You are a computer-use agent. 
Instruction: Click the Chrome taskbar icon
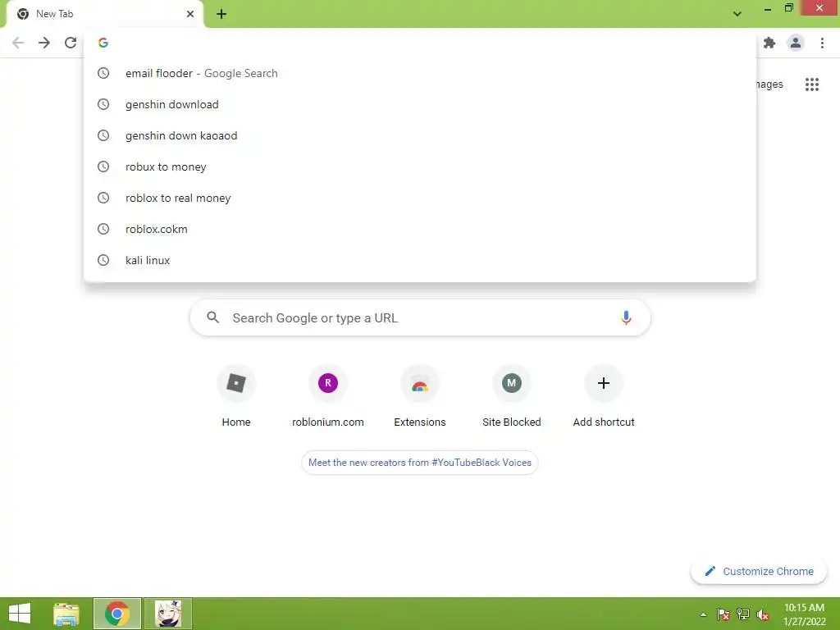click(x=117, y=614)
